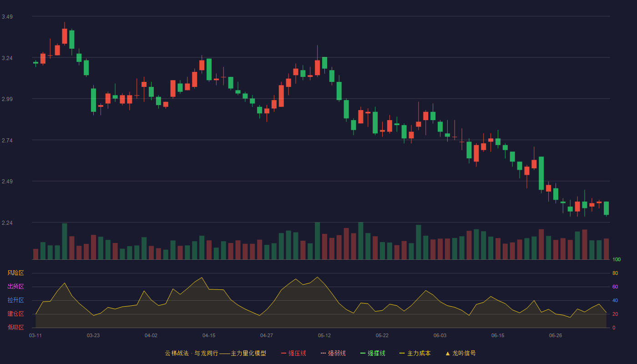This screenshot has width=637, height=364.
Task: Select the 拉升区 zone label
Action: point(15,300)
